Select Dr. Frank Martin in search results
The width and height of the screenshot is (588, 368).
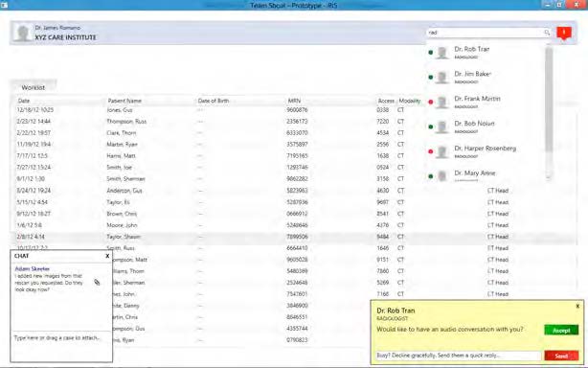(x=486, y=102)
